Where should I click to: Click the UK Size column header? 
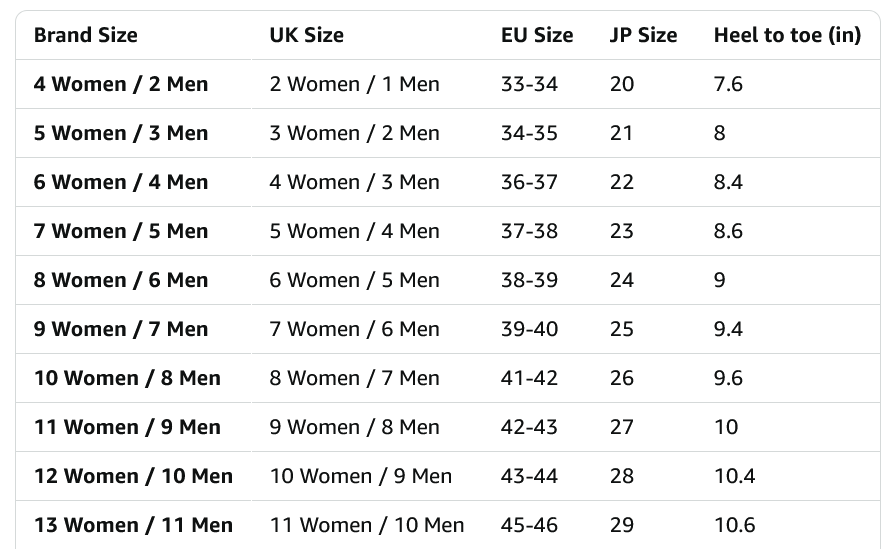pyautogui.click(x=306, y=35)
